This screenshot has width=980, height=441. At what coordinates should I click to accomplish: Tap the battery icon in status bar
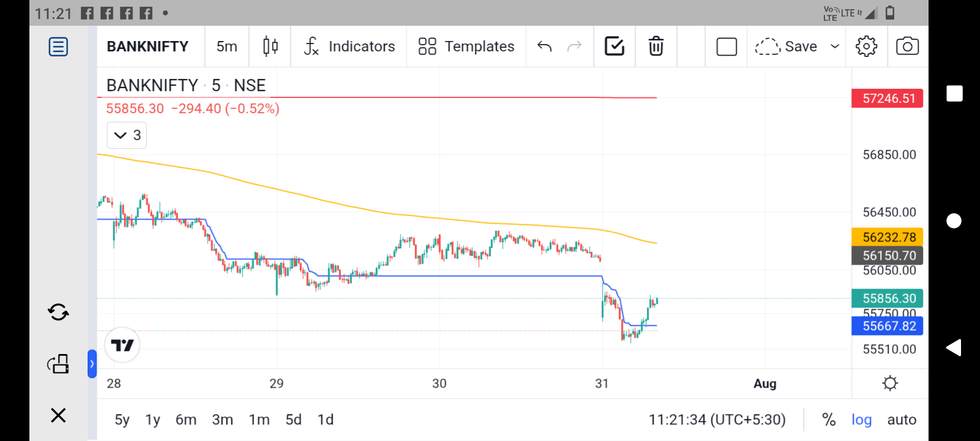(x=891, y=12)
